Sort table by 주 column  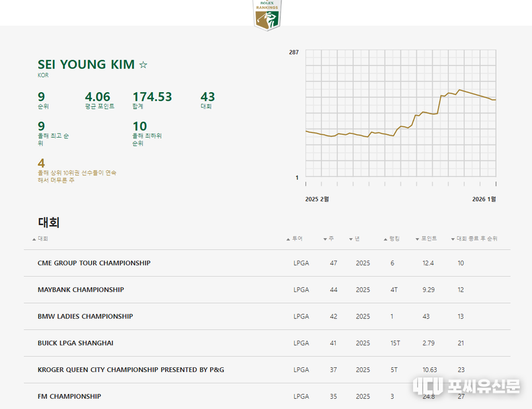329,238
